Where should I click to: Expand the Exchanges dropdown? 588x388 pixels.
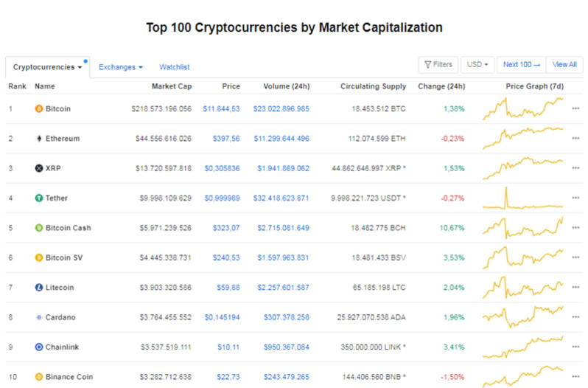tap(121, 67)
